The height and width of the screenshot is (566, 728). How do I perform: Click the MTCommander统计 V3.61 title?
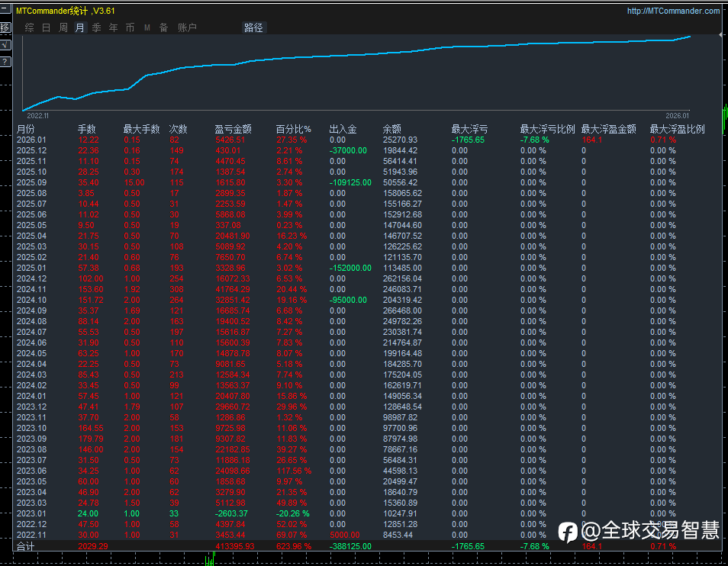(x=66, y=11)
